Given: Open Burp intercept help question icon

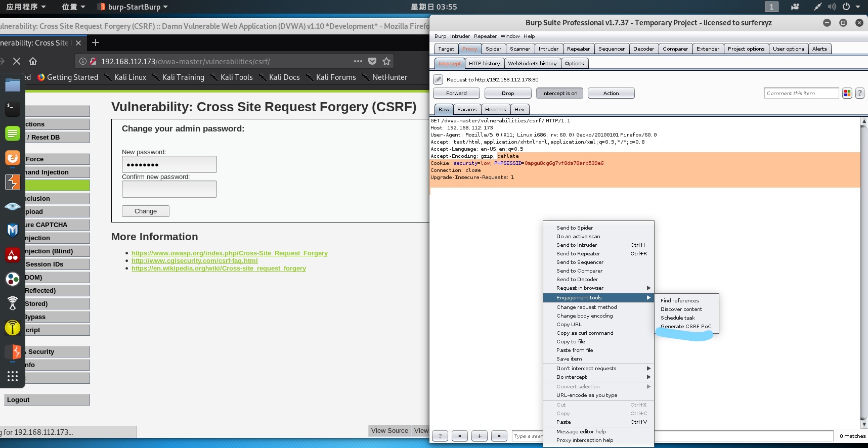Looking at the screenshot, I should [x=859, y=93].
